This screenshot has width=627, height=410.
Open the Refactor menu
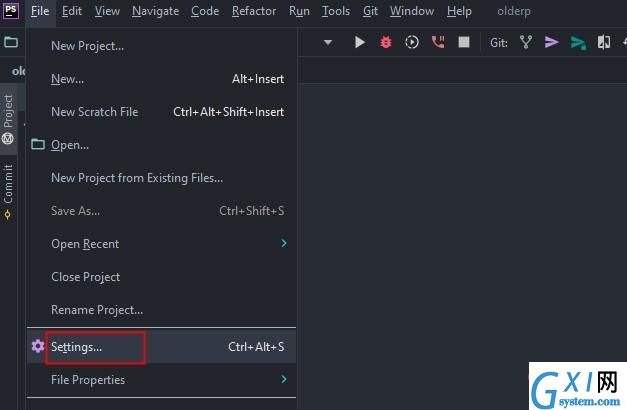coord(254,11)
